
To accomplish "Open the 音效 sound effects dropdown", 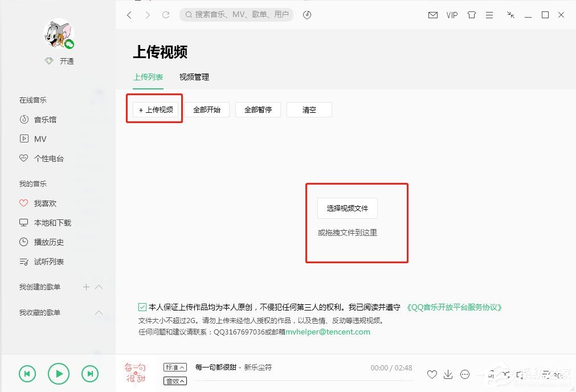I will (174, 381).
